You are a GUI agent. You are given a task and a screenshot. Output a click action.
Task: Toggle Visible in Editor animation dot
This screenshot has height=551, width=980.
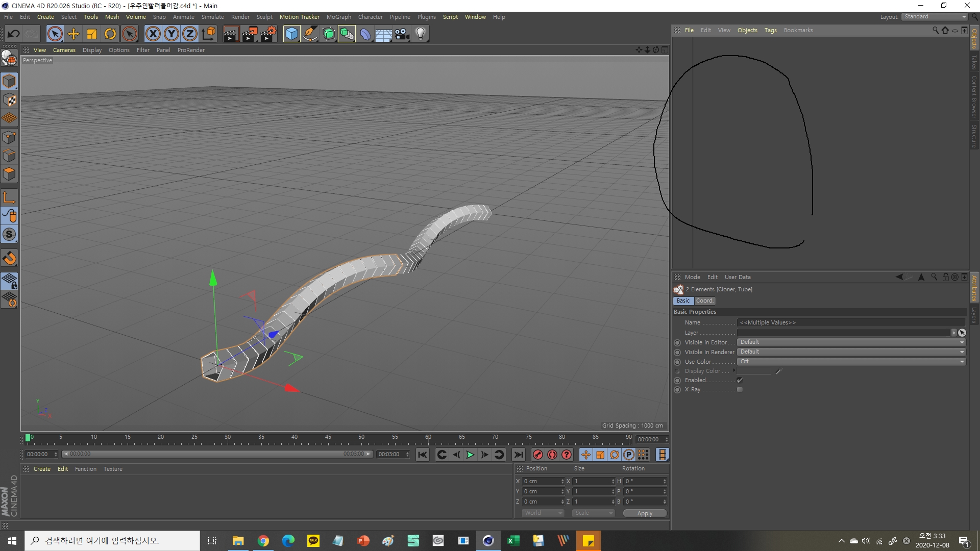tap(677, 342)
